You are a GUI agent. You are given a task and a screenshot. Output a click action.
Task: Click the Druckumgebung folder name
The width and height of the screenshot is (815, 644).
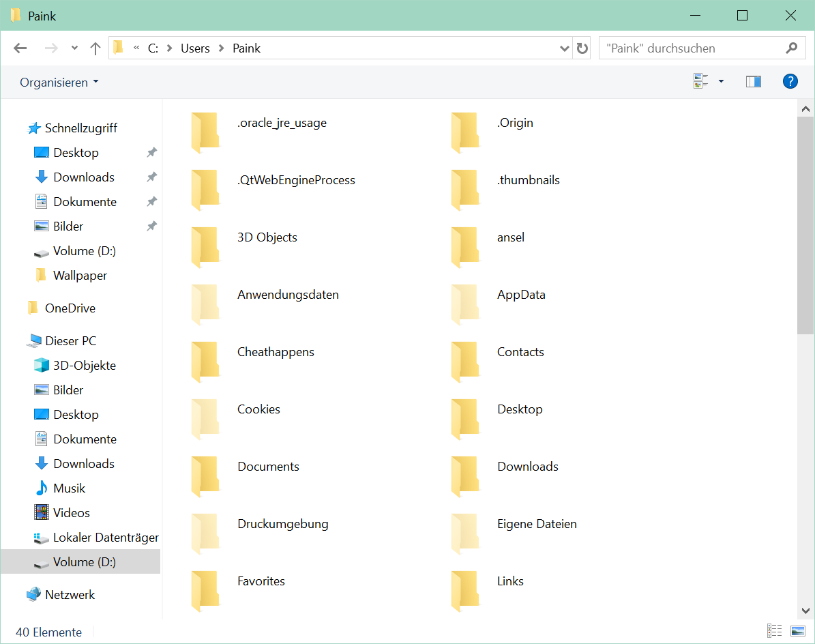point(283,524)
